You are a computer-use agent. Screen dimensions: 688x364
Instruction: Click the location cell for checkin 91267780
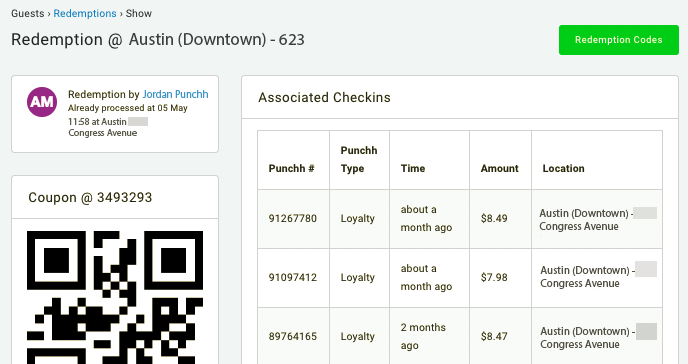coord(598,220)
